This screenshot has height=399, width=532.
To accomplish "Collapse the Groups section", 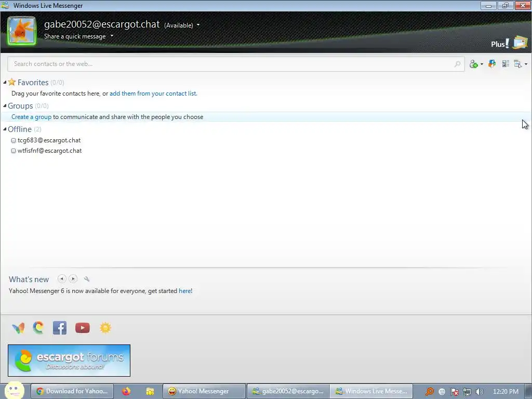I will tap(5, 106).
